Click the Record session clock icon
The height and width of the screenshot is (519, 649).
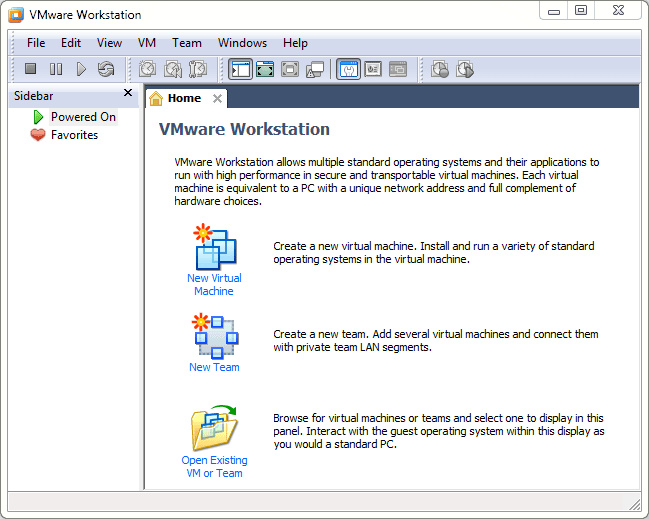(x=440, y=69)
